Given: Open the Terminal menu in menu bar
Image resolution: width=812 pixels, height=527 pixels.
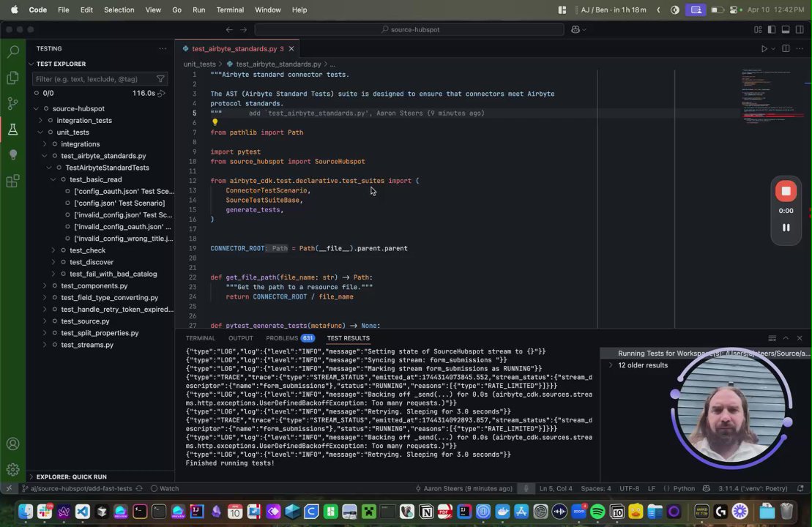Looking at the screenshot, I should tap(230, 10).
